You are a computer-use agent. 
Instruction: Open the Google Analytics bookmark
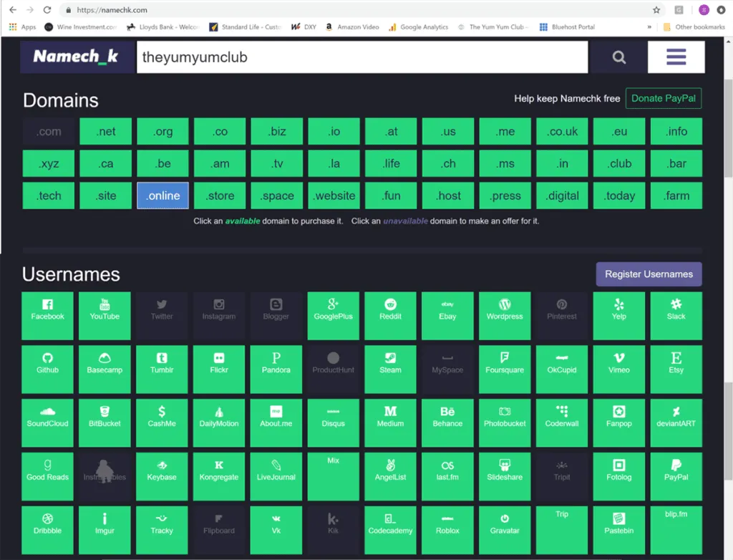(418, 27)
